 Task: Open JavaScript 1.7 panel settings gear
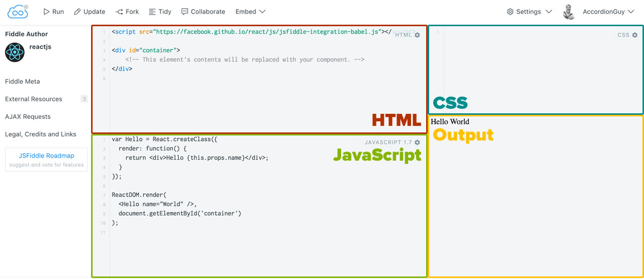pyautogui.click(x=417, y=143)
